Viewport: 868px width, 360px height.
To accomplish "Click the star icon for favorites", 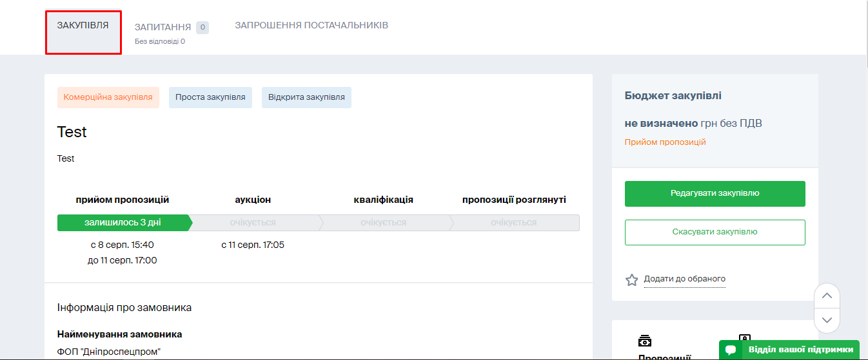I will 631,280.
